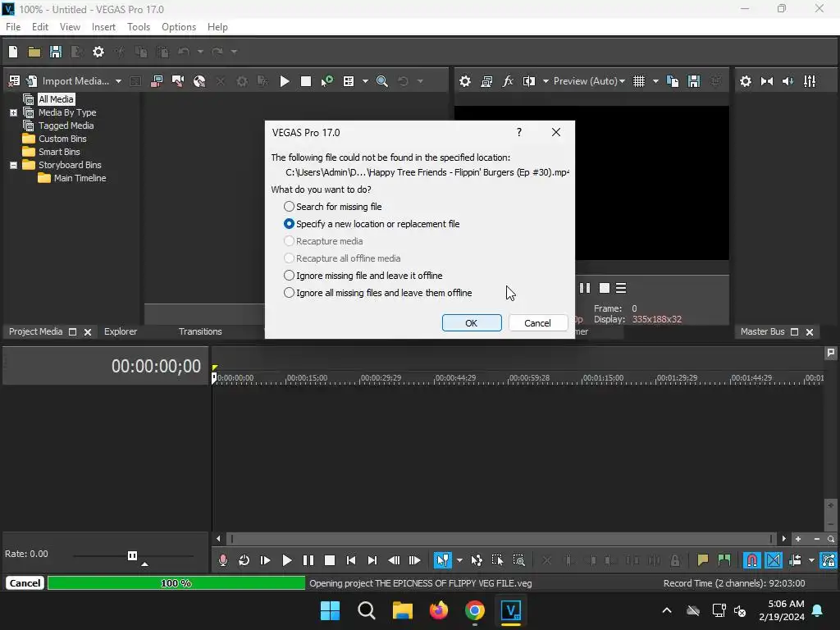Expand Media By Type tree node
Viewport: 840px width, 630px height.
click(13, 112)
